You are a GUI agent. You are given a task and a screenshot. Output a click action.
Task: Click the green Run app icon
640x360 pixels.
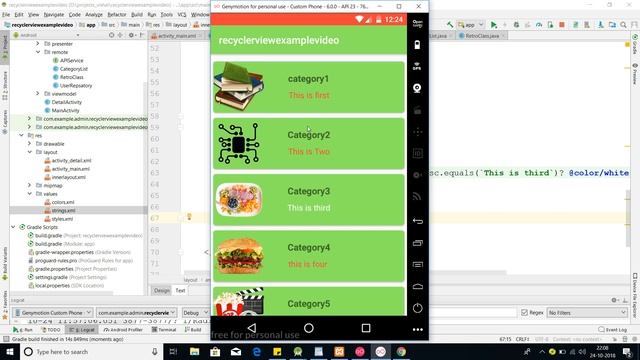pyautogui.click(x=493, y=25)
